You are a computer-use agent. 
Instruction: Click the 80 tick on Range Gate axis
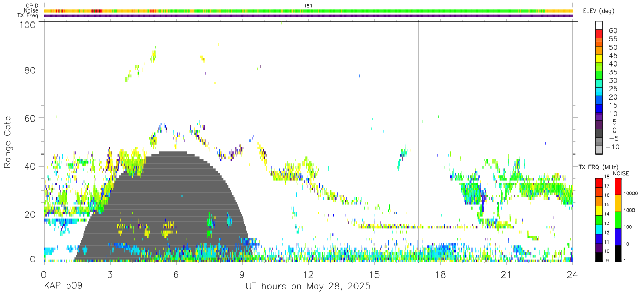pyautogui.click(x=30, y=70)
